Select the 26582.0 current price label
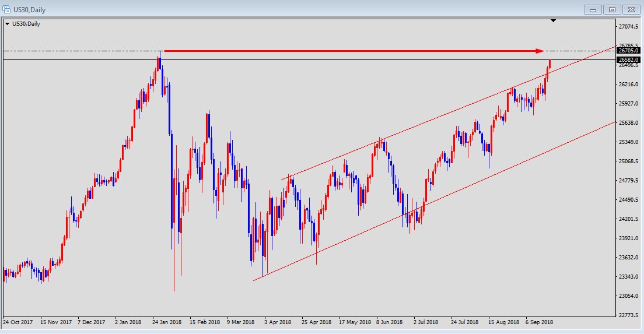This screenshot has height=334, width=644. [x=629, y=60]
